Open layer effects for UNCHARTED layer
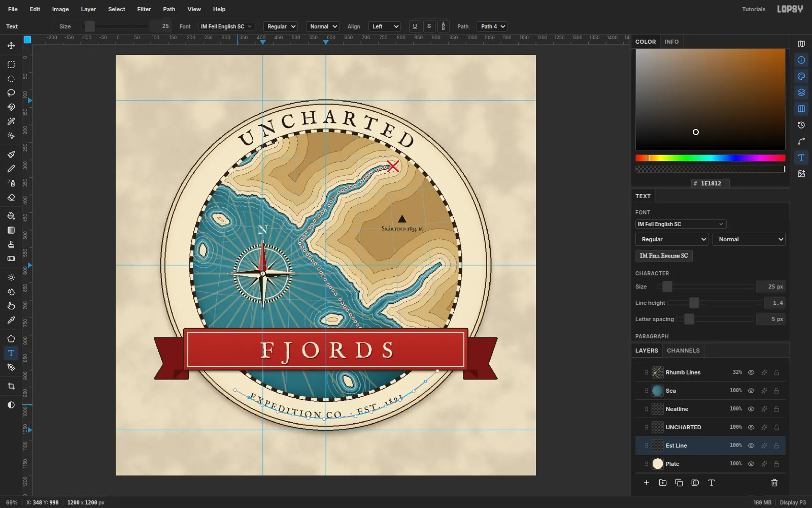This screenshot has width=812, height=508. point(764,427)
